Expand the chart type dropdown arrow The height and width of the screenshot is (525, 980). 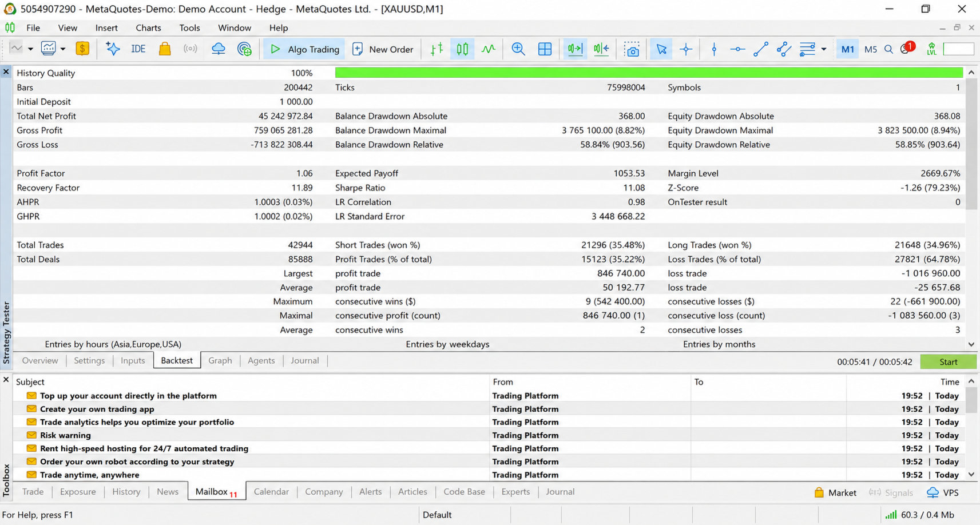click(x=30, y=49)
